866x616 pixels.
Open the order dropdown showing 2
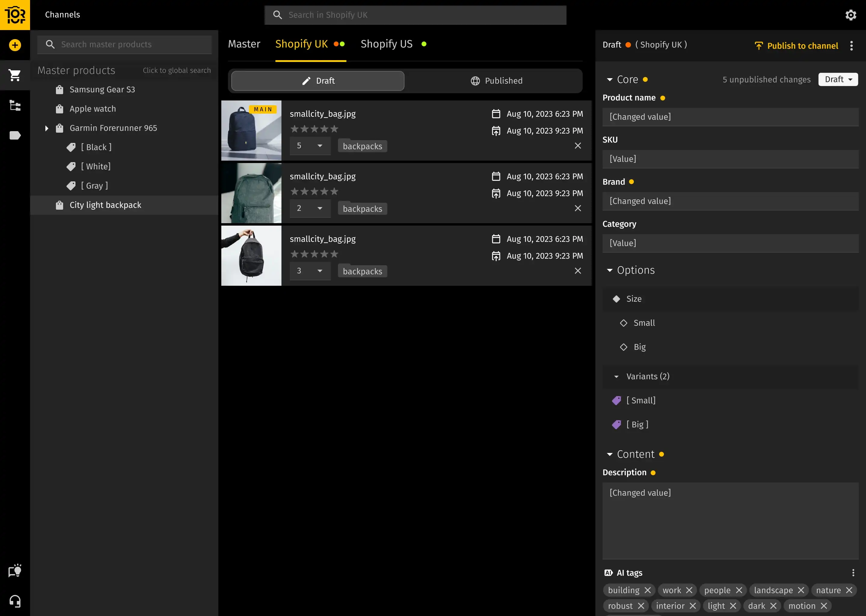(x=310, y=208)
